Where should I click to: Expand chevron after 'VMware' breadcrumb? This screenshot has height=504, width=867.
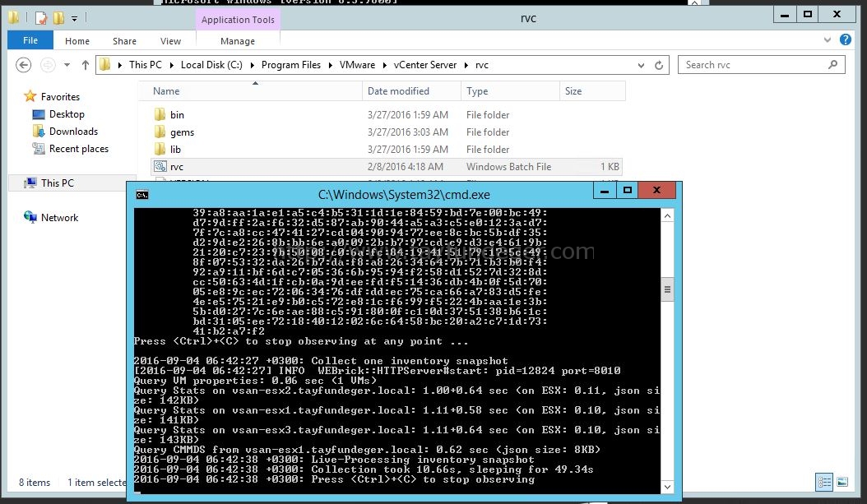coord(384,65)
